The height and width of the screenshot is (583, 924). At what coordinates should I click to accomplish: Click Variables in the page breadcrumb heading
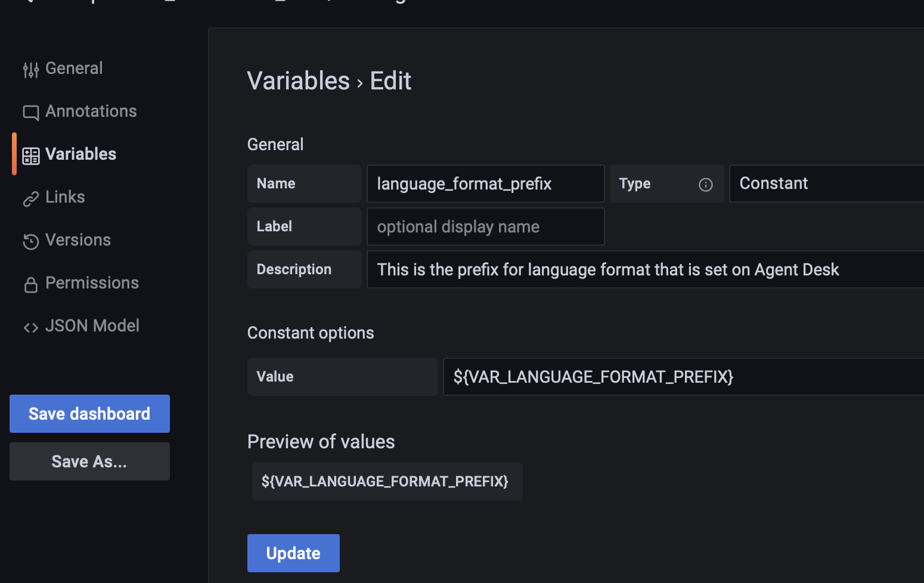(298, 81)
